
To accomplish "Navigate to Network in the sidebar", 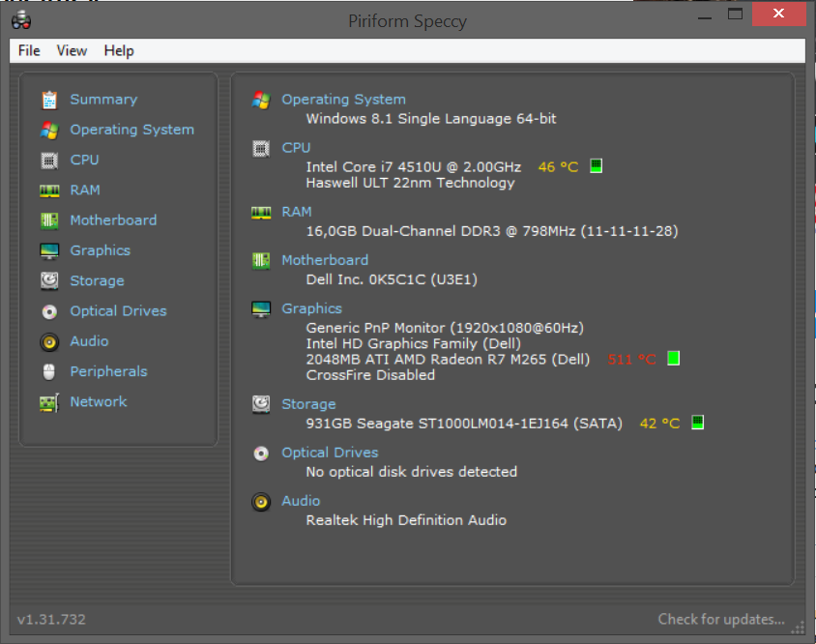I will click(x=99, y=401).
